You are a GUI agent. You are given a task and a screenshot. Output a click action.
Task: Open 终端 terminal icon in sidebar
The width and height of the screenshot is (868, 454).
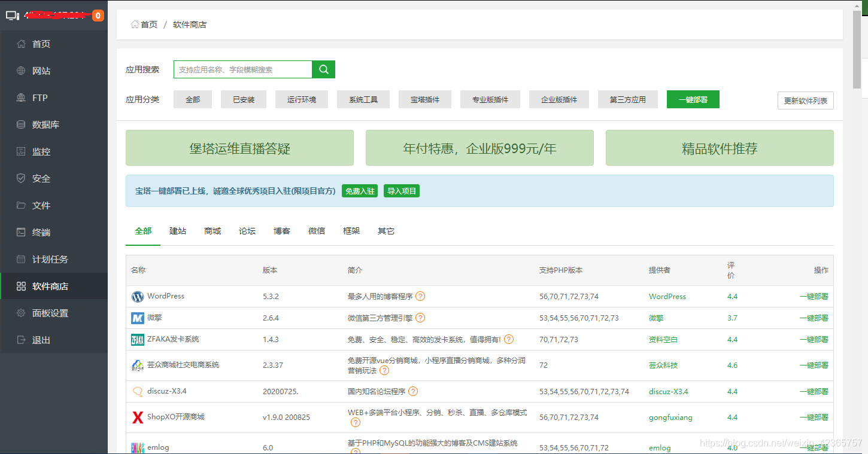(x=22, y=232)
